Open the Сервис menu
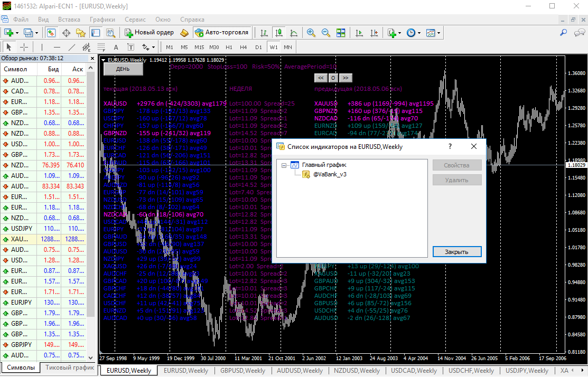Viewport: 588px width, 377px height. [135, 20]
